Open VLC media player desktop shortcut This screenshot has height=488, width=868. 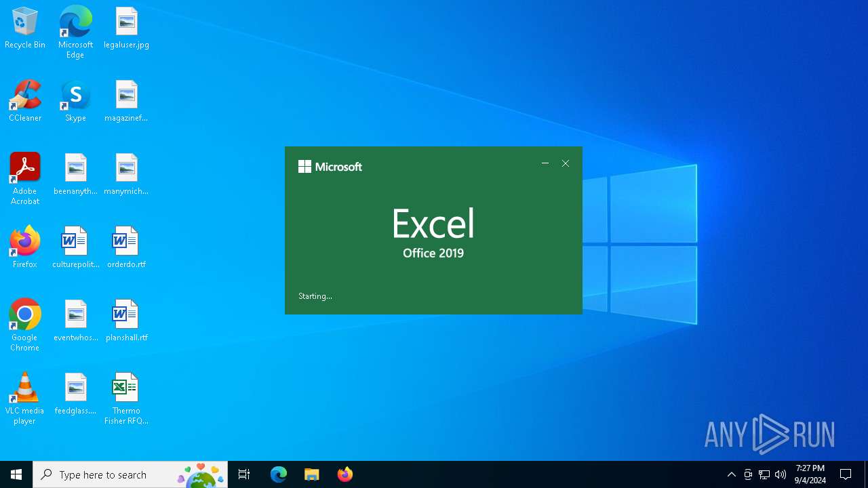[x=25, y=399]
